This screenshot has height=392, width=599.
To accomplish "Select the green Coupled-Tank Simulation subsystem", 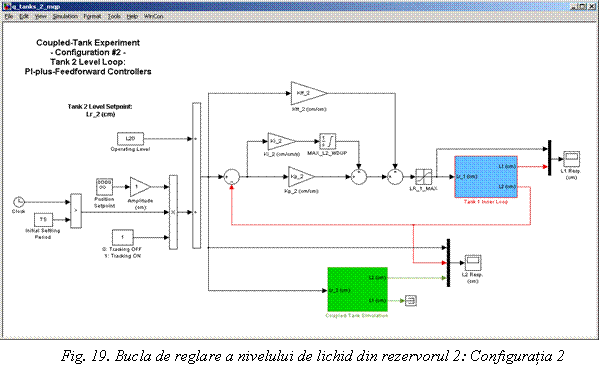I will (x=358, y=290).
